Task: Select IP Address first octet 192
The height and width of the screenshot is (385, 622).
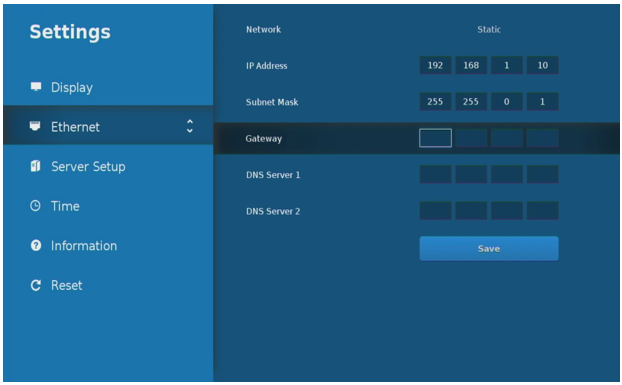Action: click(x=435, y=65)
